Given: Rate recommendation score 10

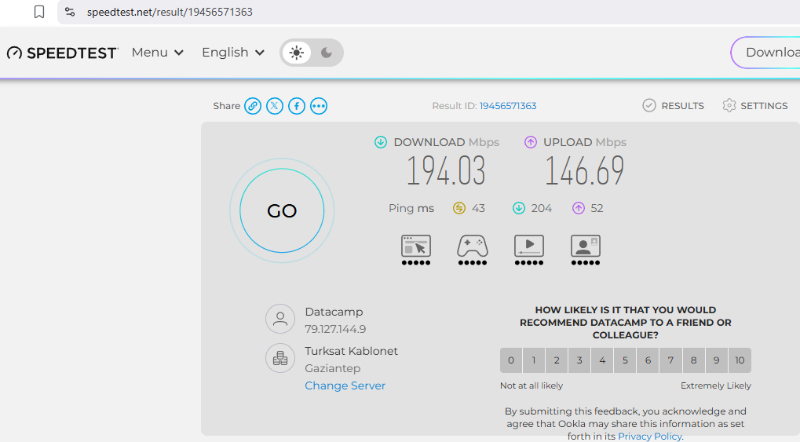Looking at the screenshot, I should pyautogui.click(x=740, y=360).
